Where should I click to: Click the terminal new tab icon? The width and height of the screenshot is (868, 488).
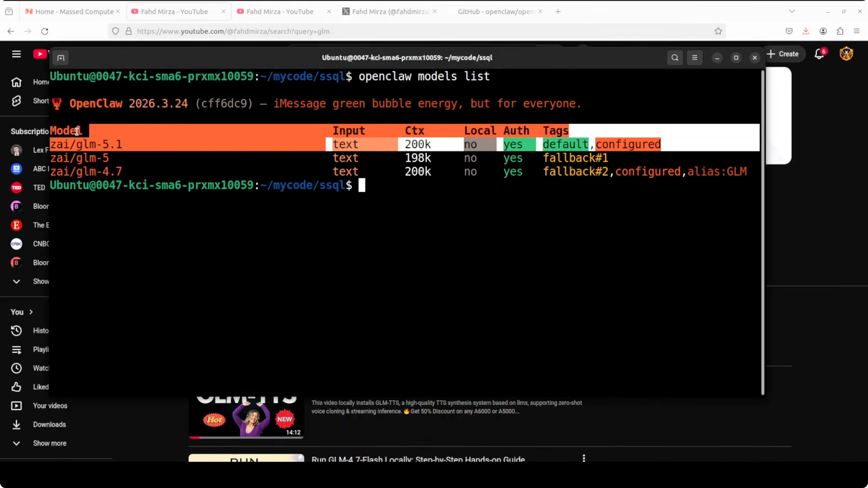click(61, 58)
